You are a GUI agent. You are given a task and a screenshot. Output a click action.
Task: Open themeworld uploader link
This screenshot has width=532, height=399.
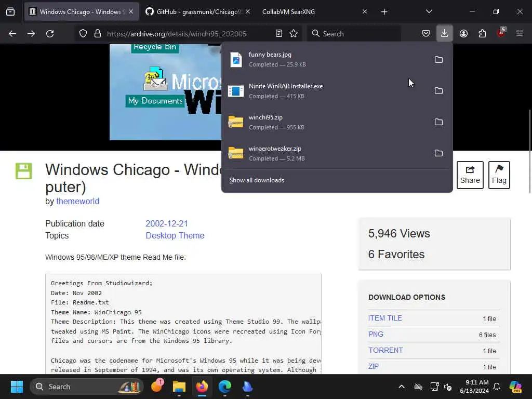(78, 201)
